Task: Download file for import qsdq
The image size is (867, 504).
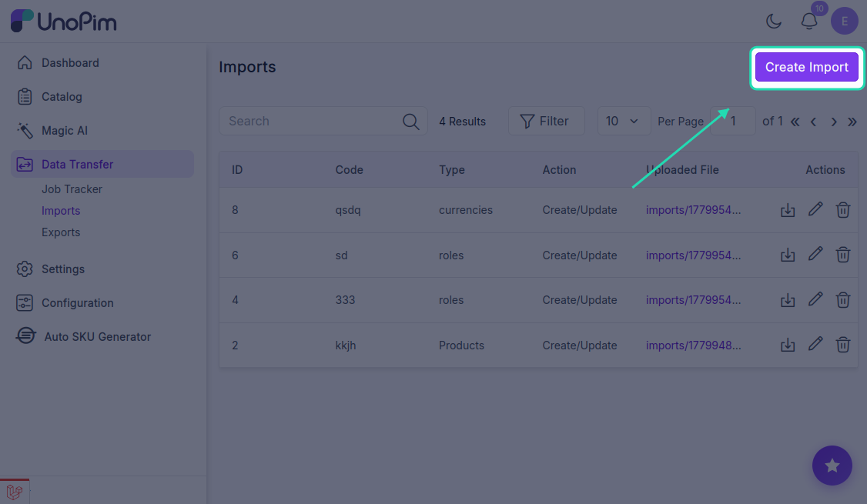Action: coord(788,210)
